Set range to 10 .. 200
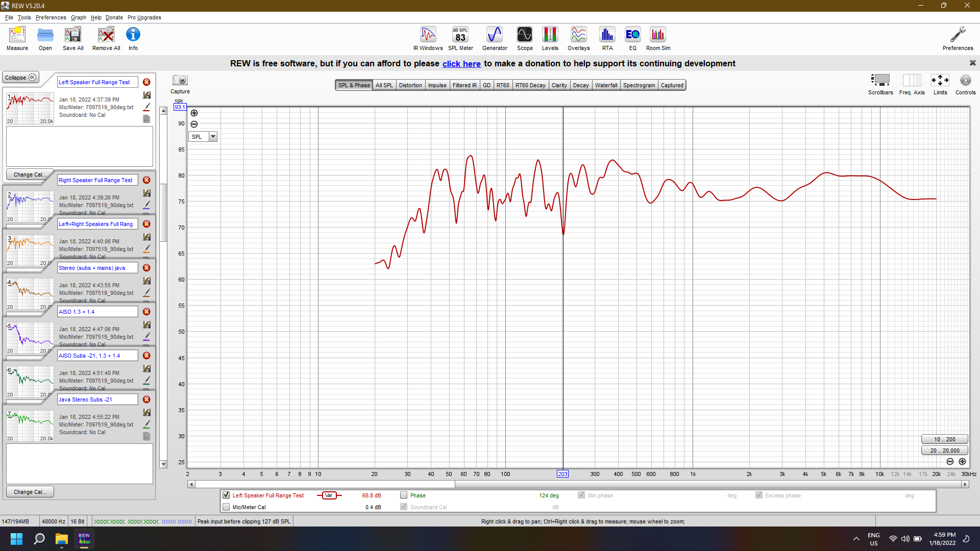Viewport: 980px width, 551px height. pyautogui.click(x=944, y=439)
